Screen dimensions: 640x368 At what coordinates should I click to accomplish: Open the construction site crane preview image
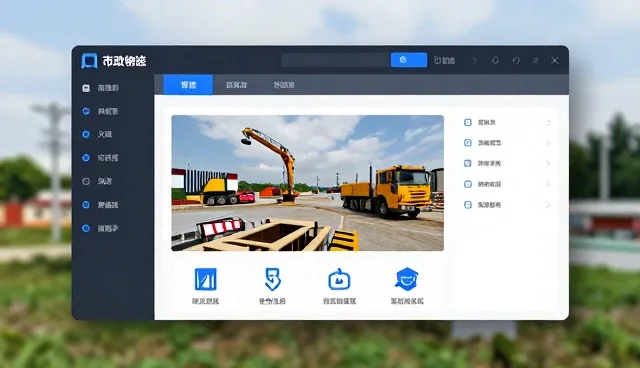307,183
